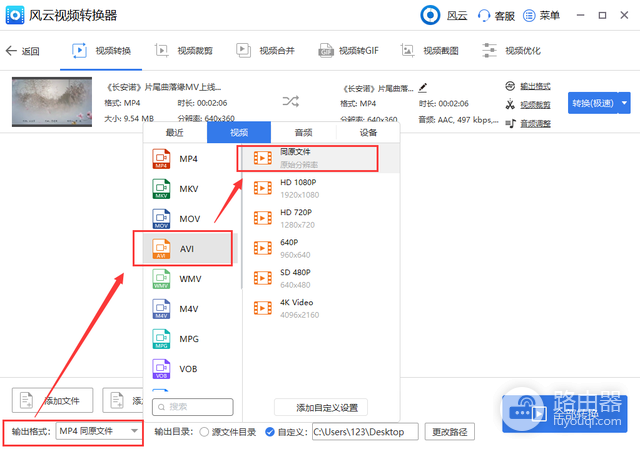This screenshot has width=640, height=449.
Task: Open the 视频转GIF tool
Action: (348, 51)
